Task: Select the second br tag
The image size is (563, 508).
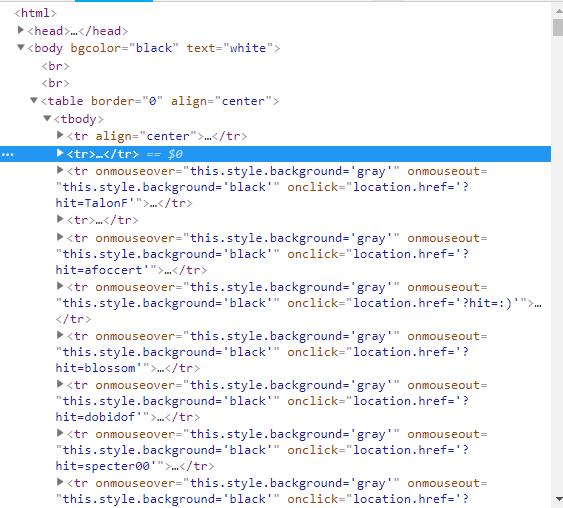Action: tap(55, 83)
